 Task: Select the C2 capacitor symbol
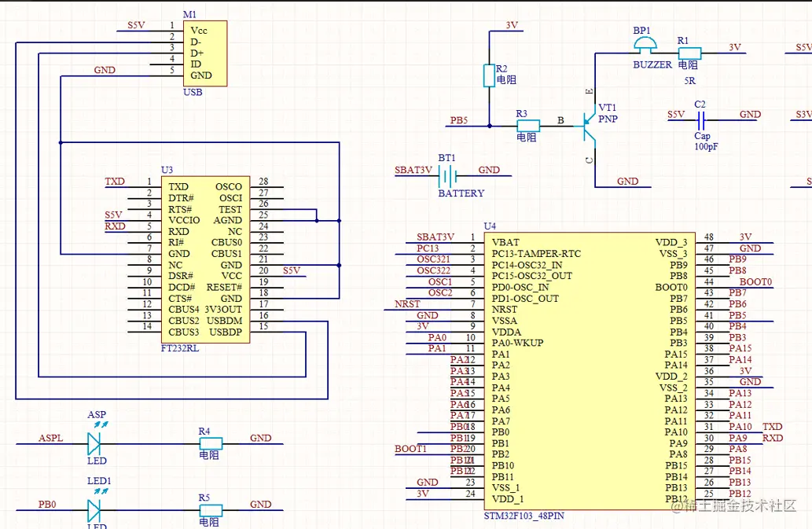(700, 120)
